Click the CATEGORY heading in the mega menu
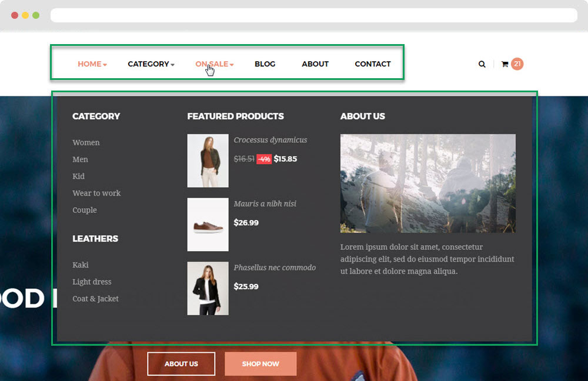The height and width of the screenshot is (381, 588). [96, 116]
